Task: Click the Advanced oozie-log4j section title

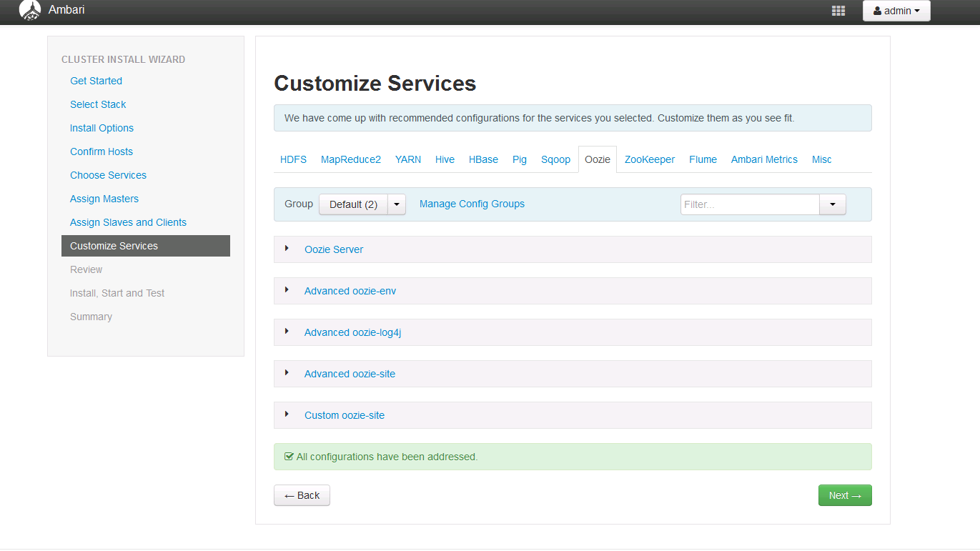Action: 352,332
